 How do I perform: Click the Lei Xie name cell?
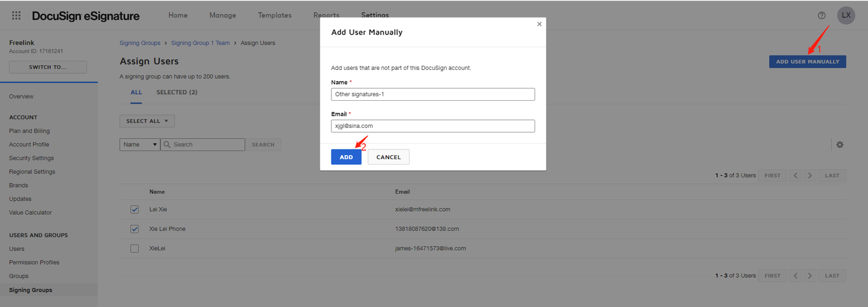coord(158,209)
